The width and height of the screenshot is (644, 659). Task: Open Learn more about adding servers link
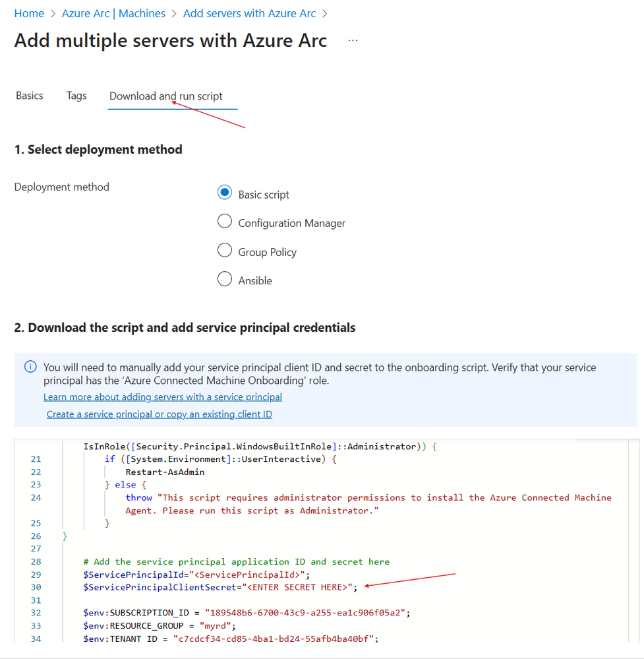[163, 396]
